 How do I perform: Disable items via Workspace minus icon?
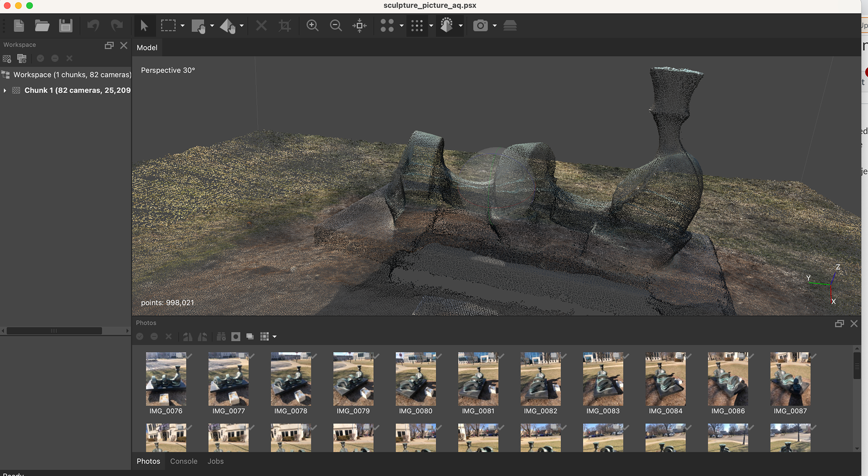55,58
